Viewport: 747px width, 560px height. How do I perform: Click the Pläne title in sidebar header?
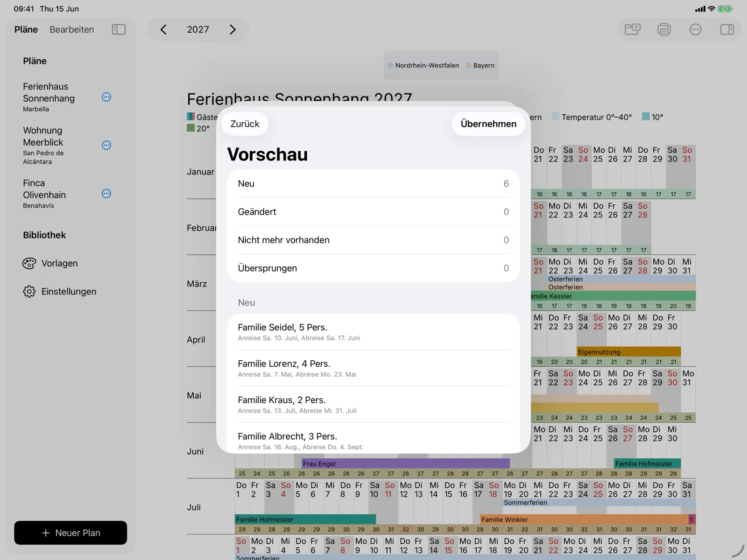coord(26,29)
